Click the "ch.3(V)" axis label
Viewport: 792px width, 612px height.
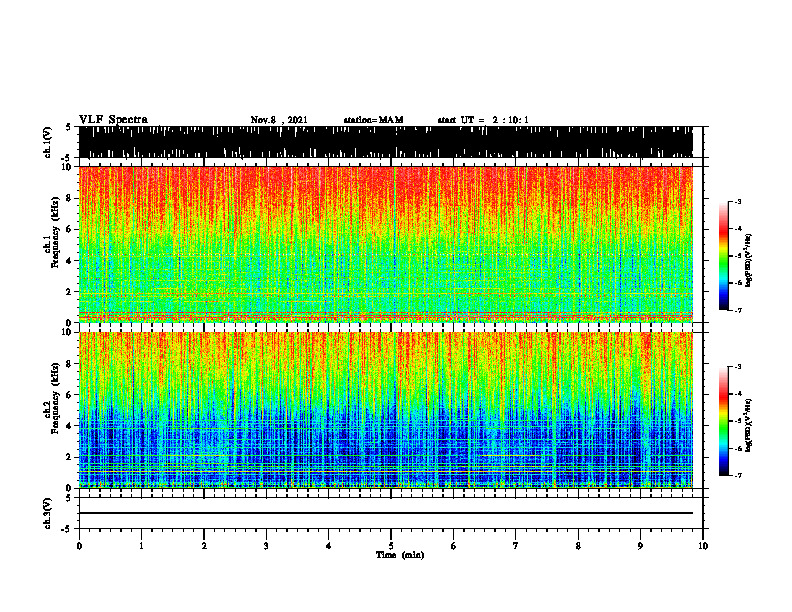[x=48, y=513]
